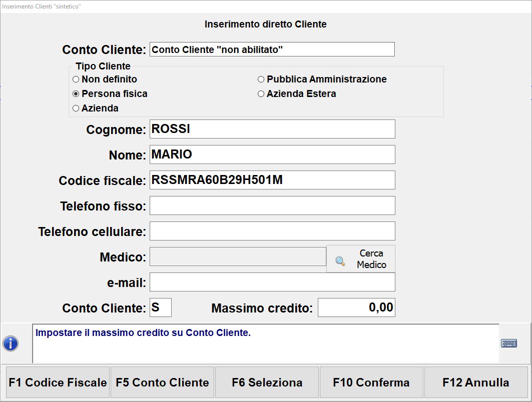Select Pubblica Amministrazione radio button
This screenshot has width=532, height=402.
tap(261, 79)
